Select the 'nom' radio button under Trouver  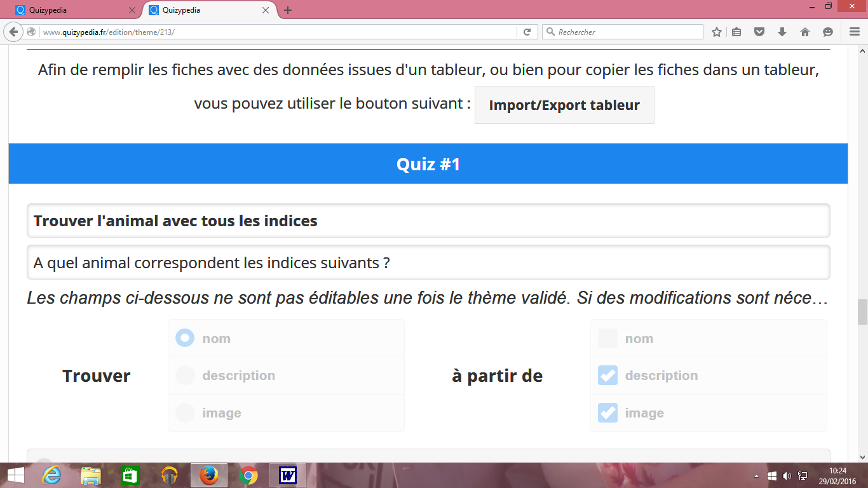pos(185,338)
